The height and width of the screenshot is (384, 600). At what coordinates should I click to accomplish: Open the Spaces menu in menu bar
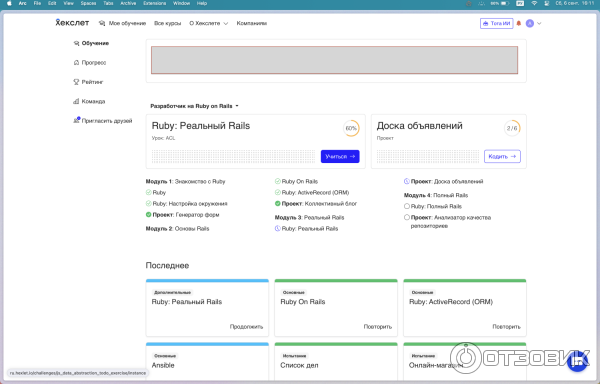88,3
